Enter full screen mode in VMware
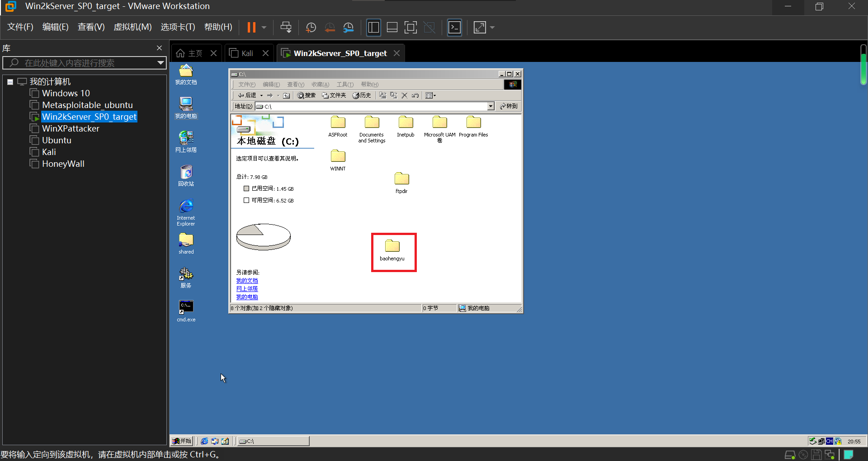 pyautogui.click(x=410, y=28)
